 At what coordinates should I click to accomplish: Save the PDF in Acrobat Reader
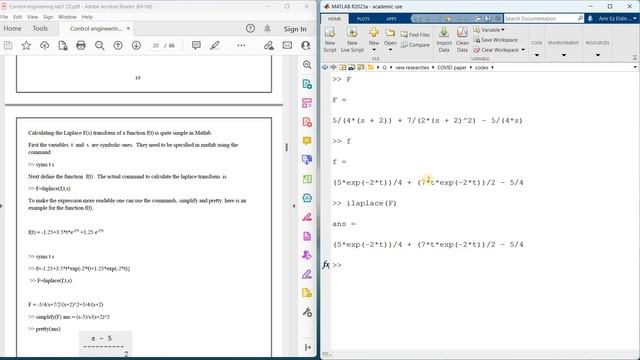click(8, 46)
